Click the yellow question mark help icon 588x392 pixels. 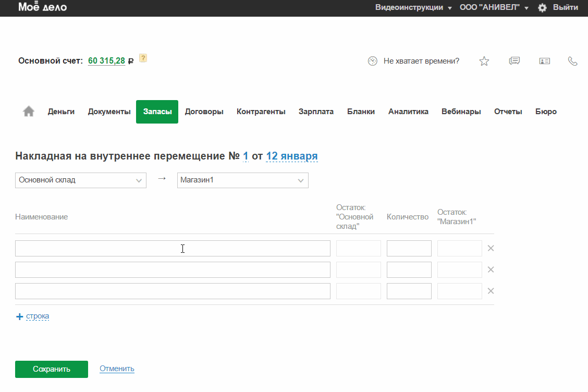[143, 58]
